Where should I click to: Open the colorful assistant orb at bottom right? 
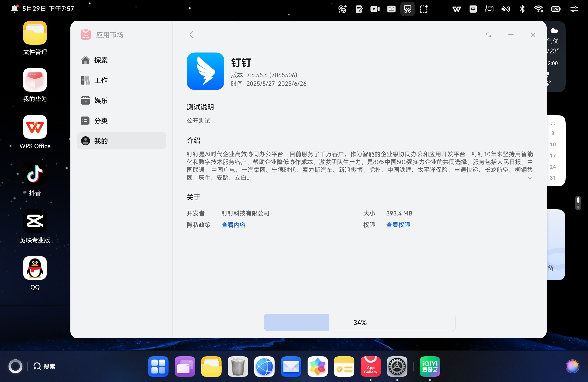coord(573,367)
